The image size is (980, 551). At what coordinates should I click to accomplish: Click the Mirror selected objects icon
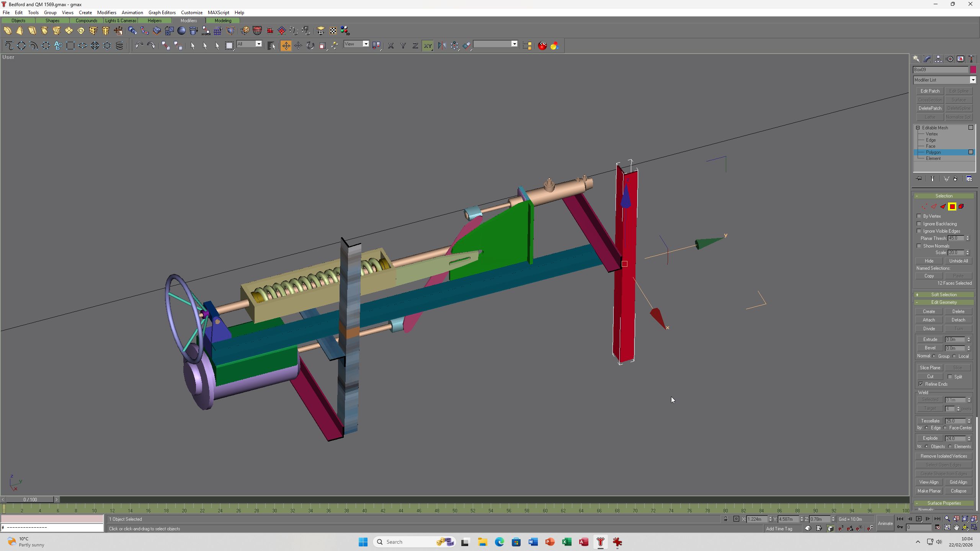point(442,46)
